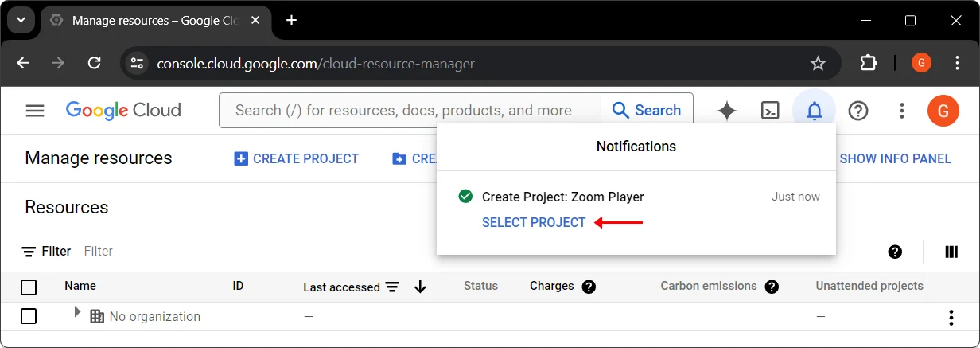Click the Status column header

pyautogui.click(x=480, y=286)
